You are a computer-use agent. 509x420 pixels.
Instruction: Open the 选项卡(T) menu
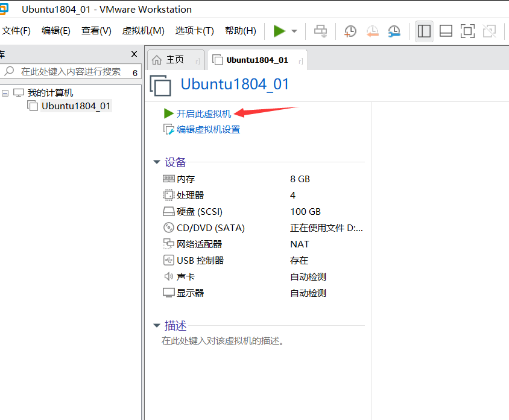coord(194,31)
